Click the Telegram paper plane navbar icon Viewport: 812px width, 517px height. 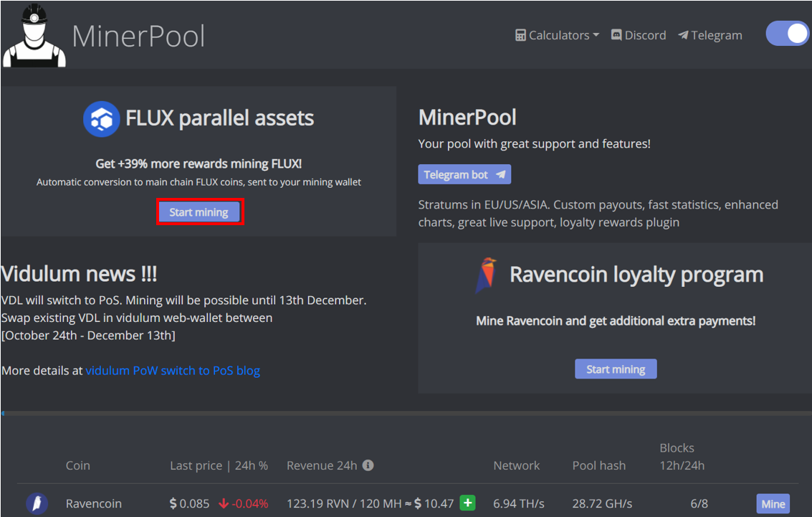click(x=683, y=35)
